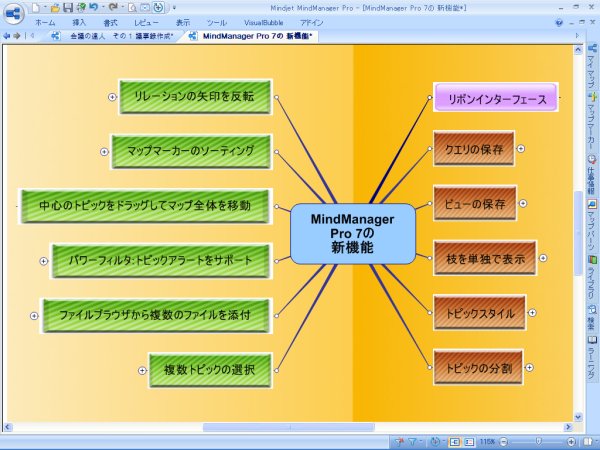Click the remove filter status bar icon

[399, 442]
